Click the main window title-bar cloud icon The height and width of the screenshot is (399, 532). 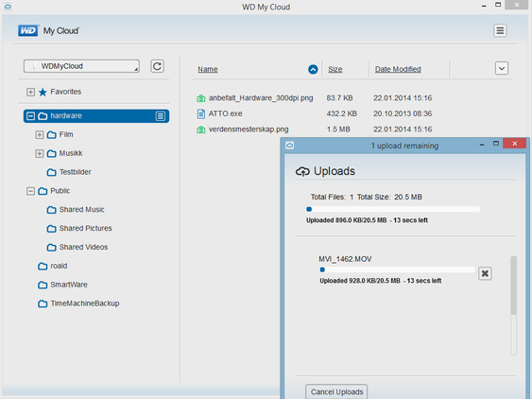tap(8, 7)
